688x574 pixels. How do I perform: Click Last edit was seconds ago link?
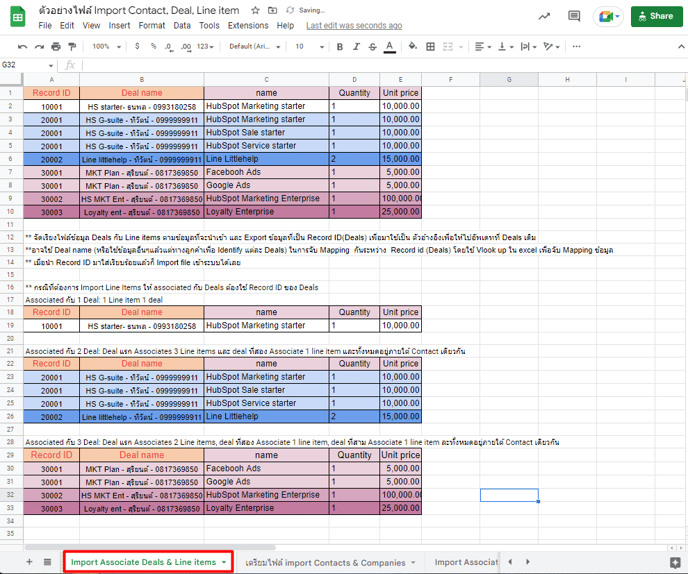pyautogui.click(x=354, y=25)
